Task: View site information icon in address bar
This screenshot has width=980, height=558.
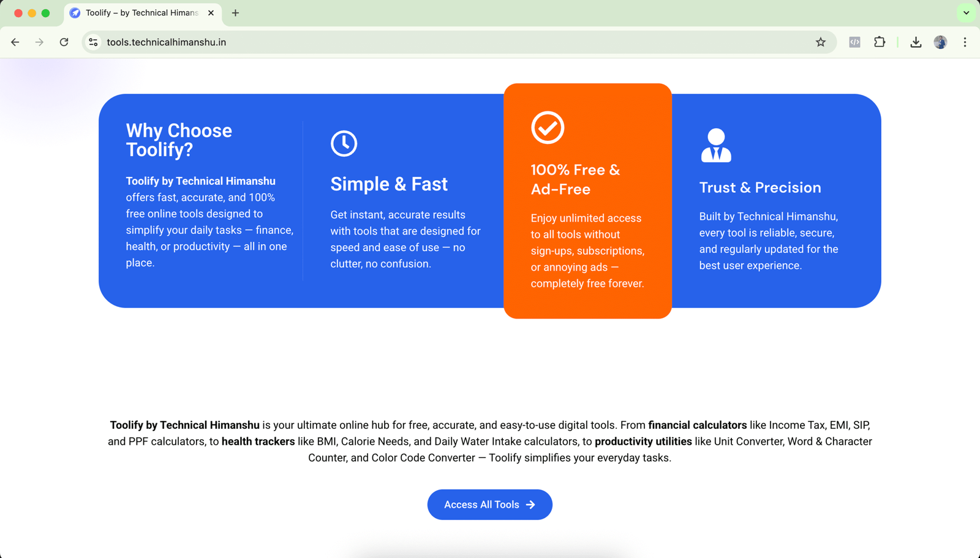Action: (93, 42)
